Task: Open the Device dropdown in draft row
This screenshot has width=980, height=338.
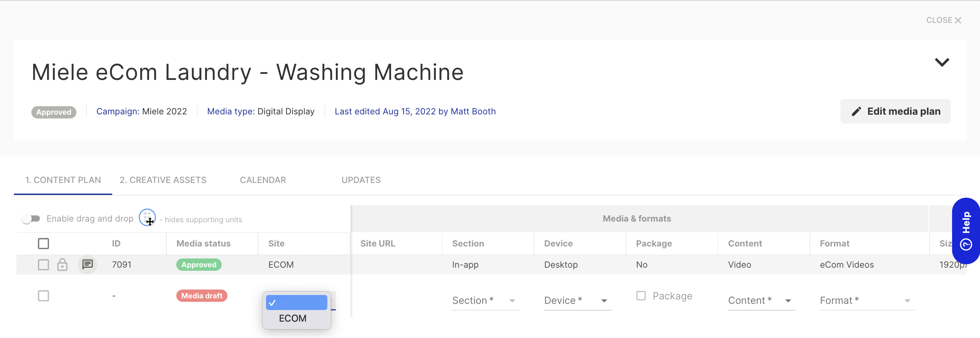Action: pos(578,301)
